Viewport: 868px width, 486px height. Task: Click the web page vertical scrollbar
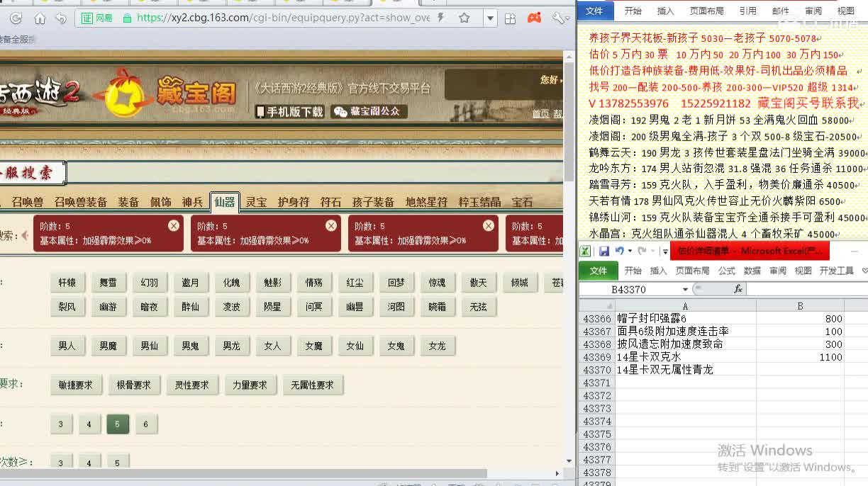tap(569, 120)
